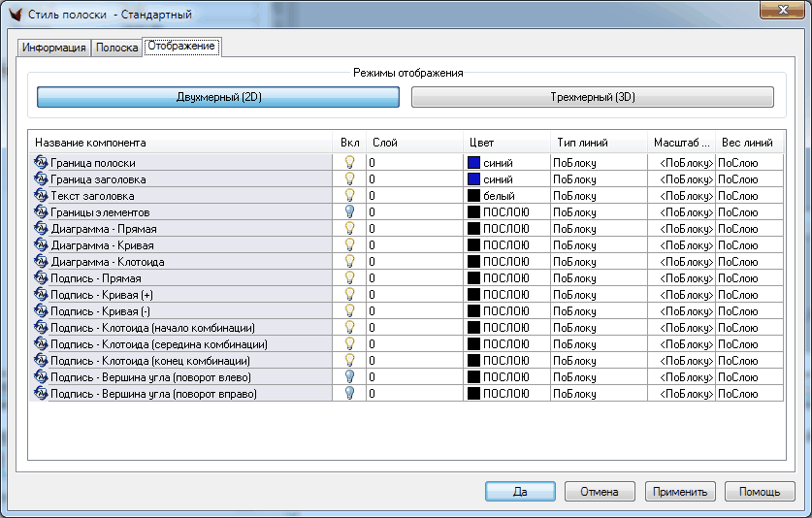This screenshot has width=812, height=518.
Task: Switch to the Полоска tab
Action: 115,48
